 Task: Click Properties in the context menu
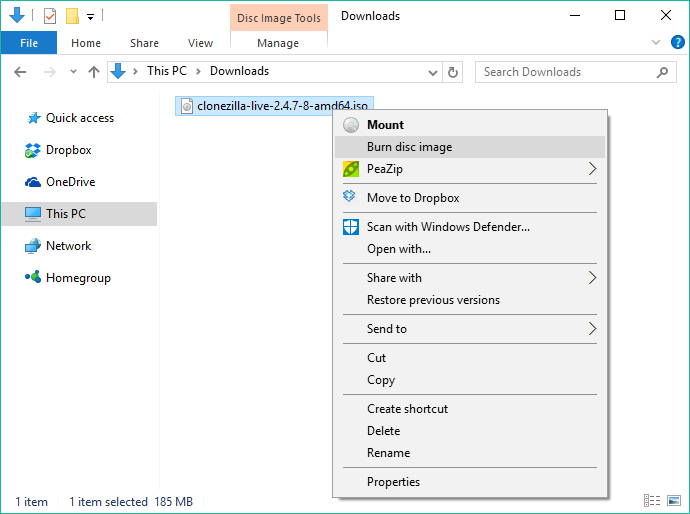pos(393,482)
